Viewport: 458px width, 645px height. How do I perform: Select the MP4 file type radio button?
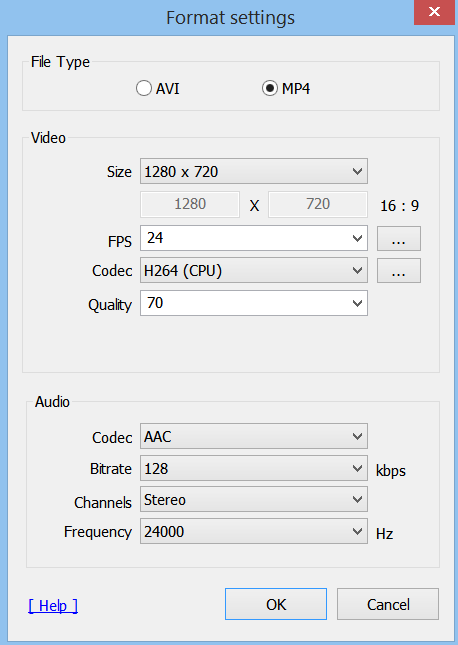(270, 88)
